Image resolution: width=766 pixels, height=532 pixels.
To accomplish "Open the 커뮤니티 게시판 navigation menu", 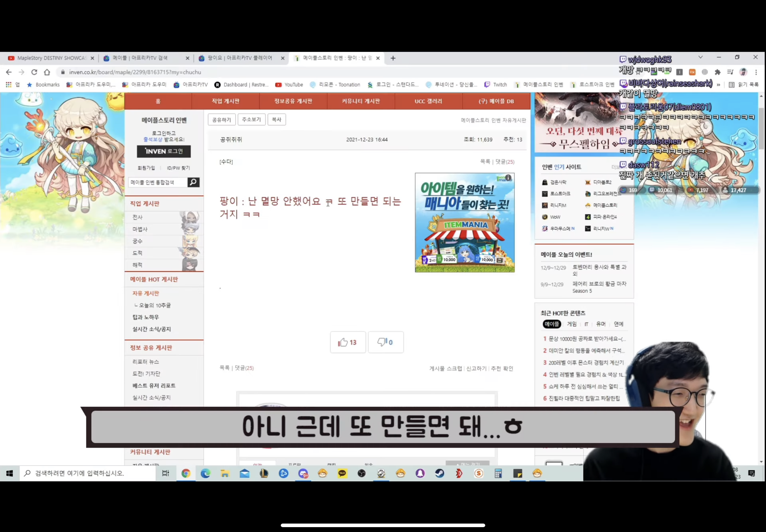I will pyautogui.click(x=361, y=101).
